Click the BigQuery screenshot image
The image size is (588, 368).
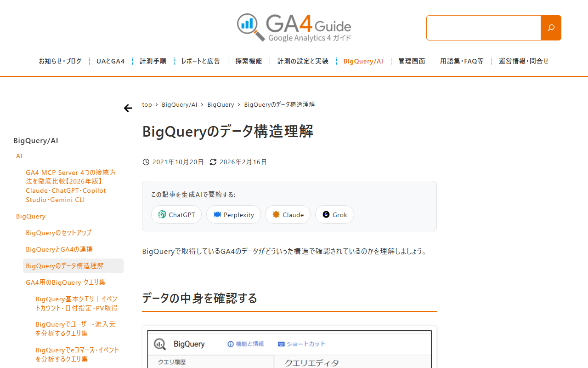pos(289,348)
